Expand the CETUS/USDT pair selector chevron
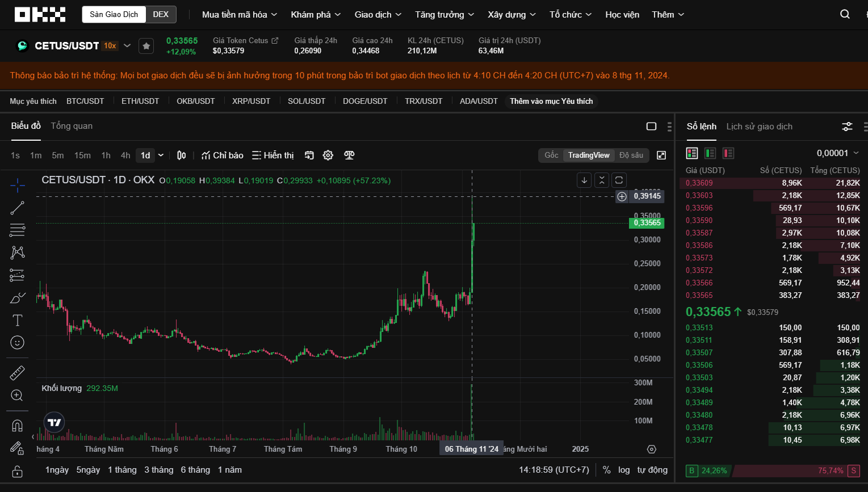 coord(127,46)
